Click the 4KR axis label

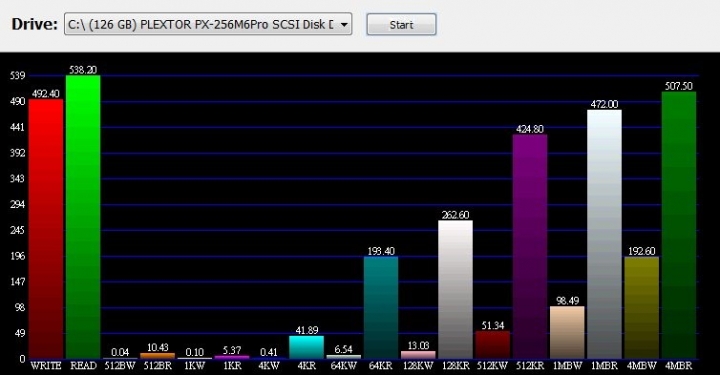(307, 366)
